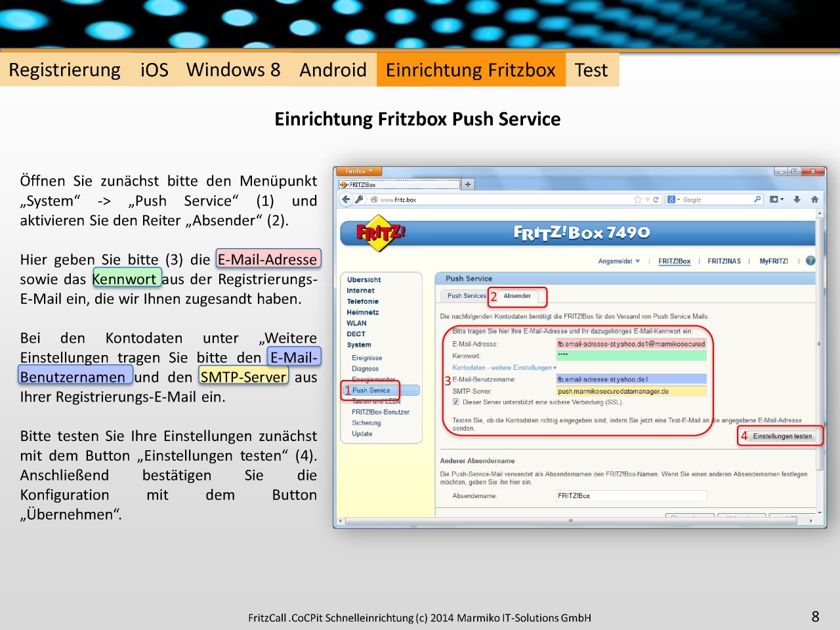Click the reload page icon
Image resolution: width=840 pixels, height=630 pixels.
tap(656, 199)
